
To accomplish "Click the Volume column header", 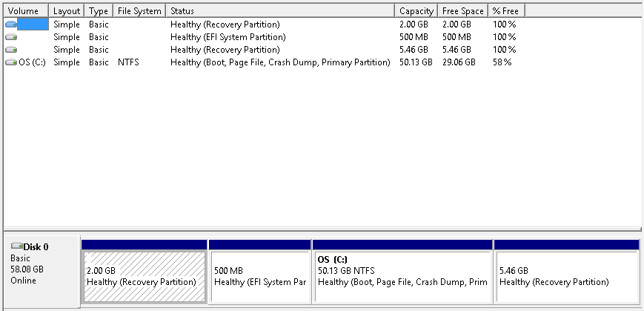I will [x=26, y=10].
